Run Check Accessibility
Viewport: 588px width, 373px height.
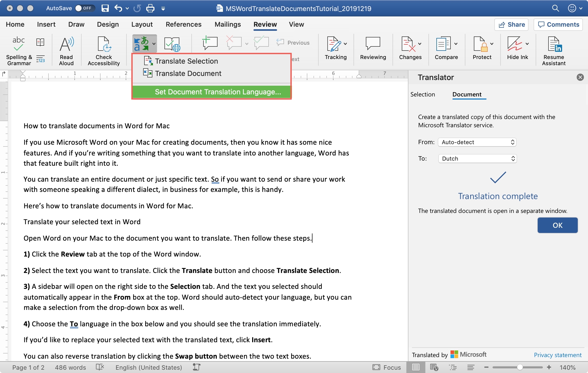point(104,51)
